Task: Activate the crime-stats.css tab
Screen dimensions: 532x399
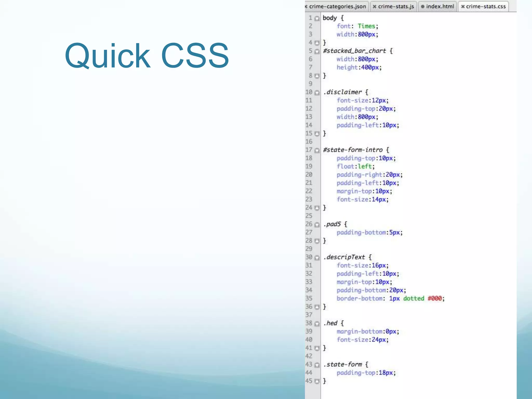Action: coord(483,6)
